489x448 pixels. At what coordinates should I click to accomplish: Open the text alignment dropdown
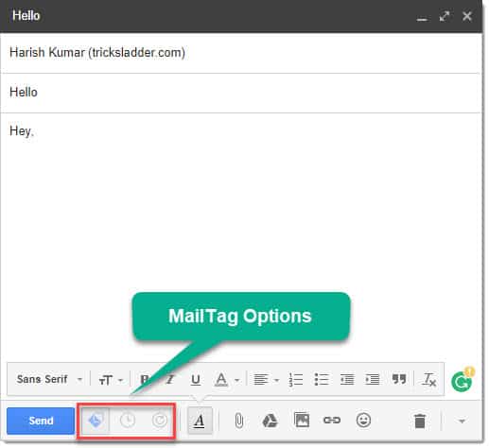[266, 380]
